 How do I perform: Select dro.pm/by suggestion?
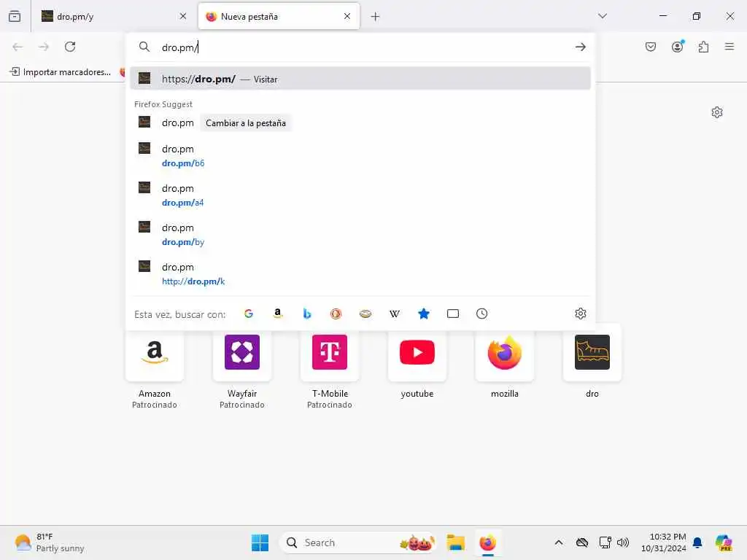(360, 235)
